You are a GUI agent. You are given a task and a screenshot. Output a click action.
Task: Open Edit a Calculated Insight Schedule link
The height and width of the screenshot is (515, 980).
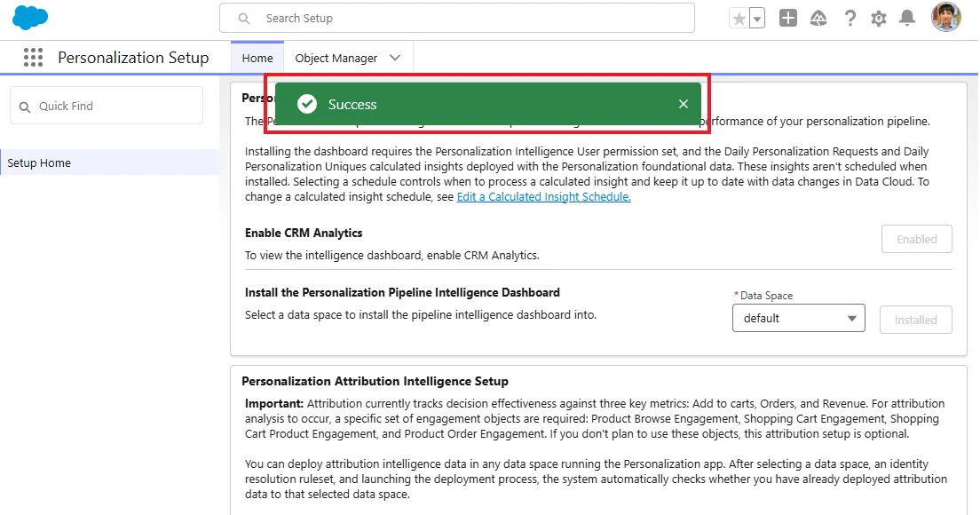tap(544, 196)
